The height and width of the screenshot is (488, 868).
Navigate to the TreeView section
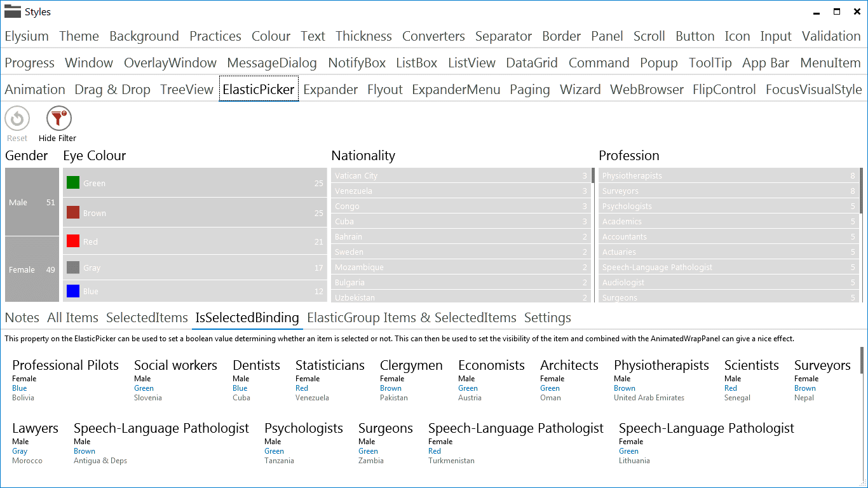187,90
